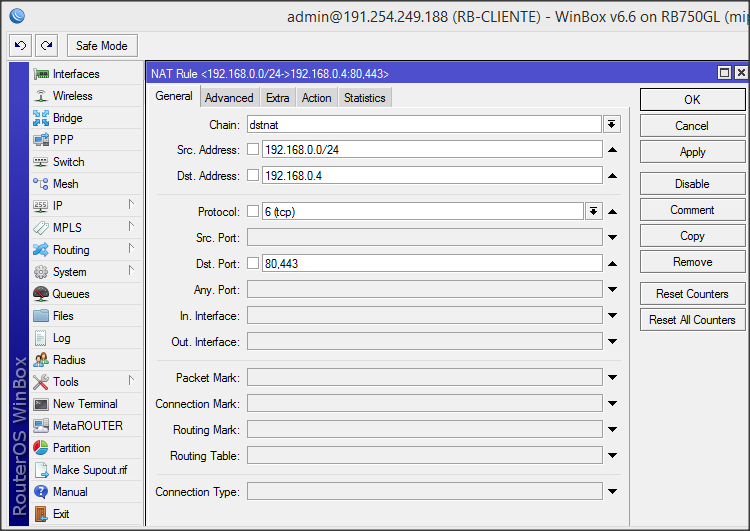Image resolution: width=750 pixels, height=531 pixels.
Task: Open the MetaROUTER icon
Action: point(41,426)
